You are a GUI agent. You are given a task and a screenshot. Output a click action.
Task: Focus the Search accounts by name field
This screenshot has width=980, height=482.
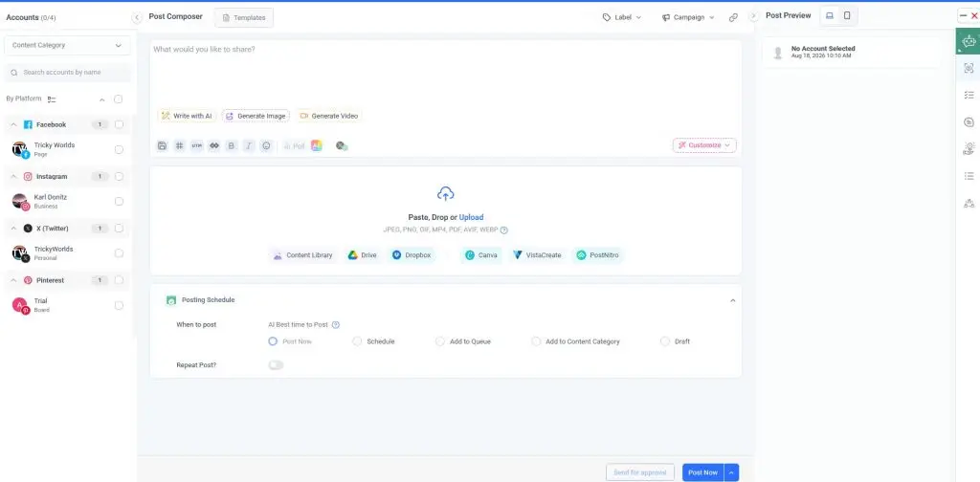pyautogui.click(x=68, y=73)
